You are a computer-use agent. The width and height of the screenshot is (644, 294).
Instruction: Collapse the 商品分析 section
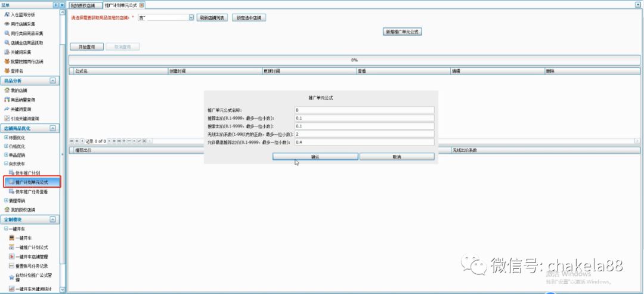(52, 81)
